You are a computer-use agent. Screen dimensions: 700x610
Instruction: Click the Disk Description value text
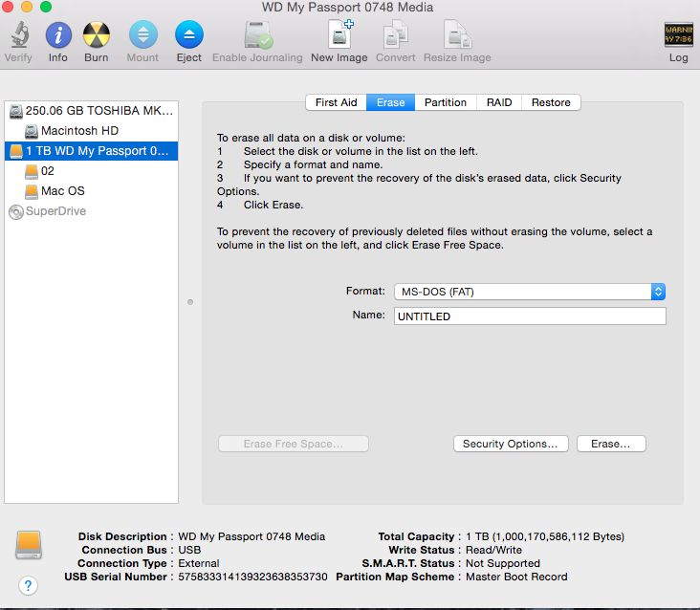click(x=252, y=536)
